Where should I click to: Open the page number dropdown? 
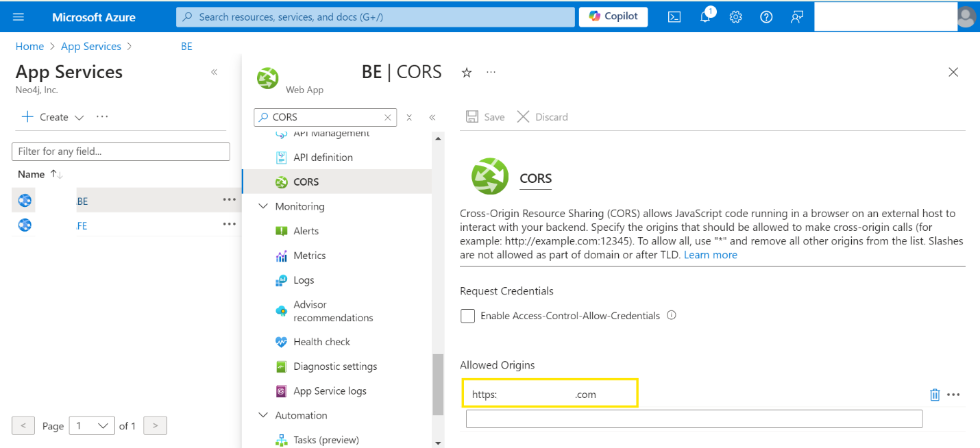[93, 426]
